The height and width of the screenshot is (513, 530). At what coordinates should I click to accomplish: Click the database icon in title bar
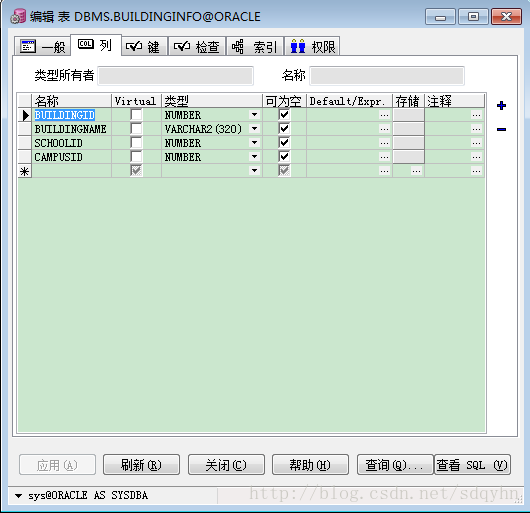(18, 16)
